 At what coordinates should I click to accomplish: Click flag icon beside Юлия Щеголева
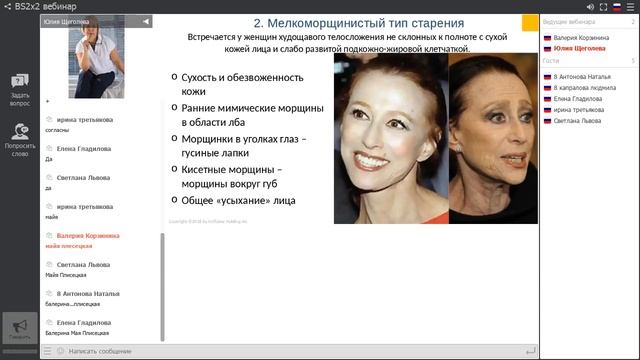(x=547, y=49)
